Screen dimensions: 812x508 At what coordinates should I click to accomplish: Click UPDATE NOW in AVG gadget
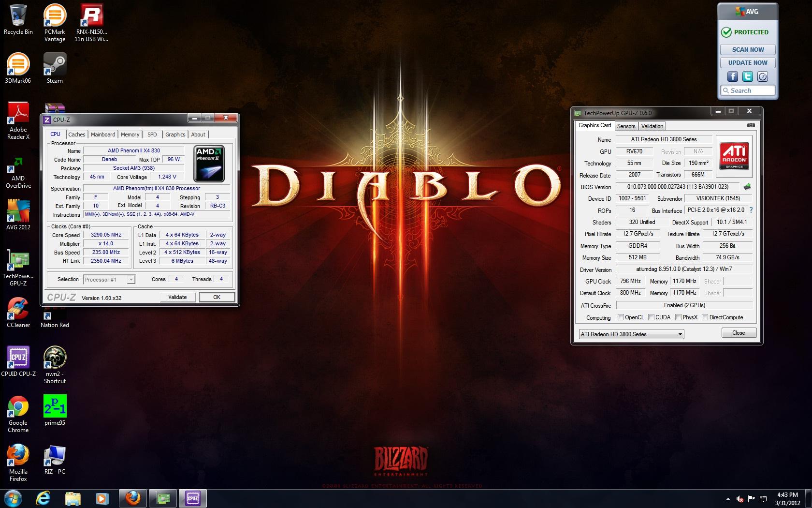748,62
